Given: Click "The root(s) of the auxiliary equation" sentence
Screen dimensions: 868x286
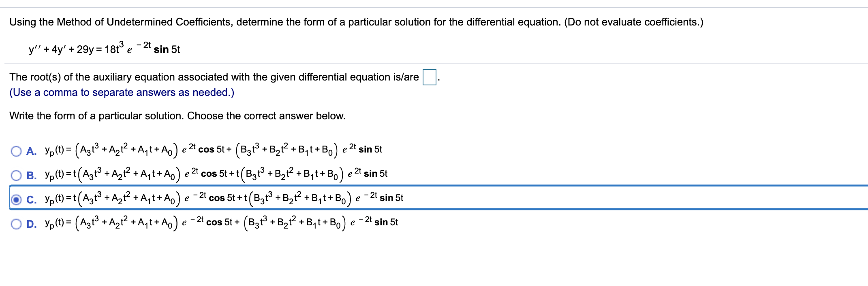Looking at the screenshot, I should (x=214, y=77).
